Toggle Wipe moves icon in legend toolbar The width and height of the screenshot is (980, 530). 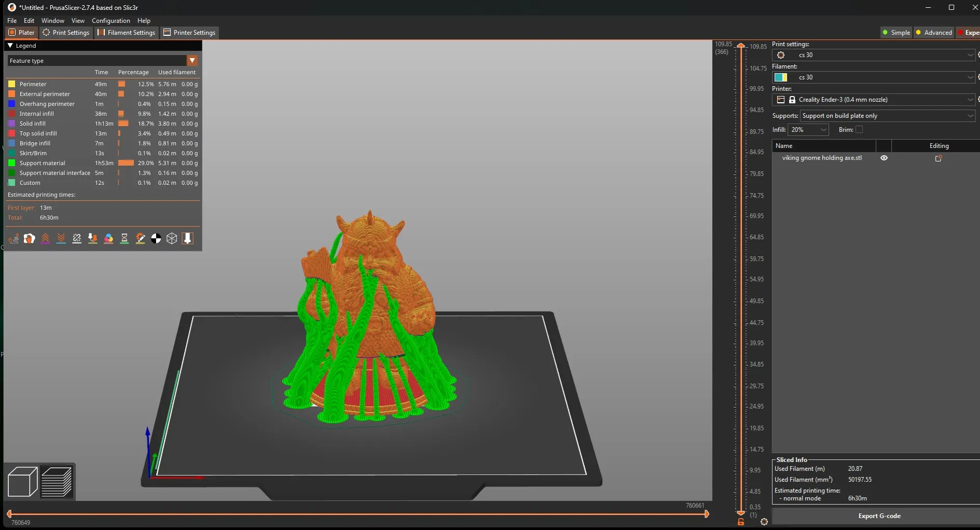(30, 238)
